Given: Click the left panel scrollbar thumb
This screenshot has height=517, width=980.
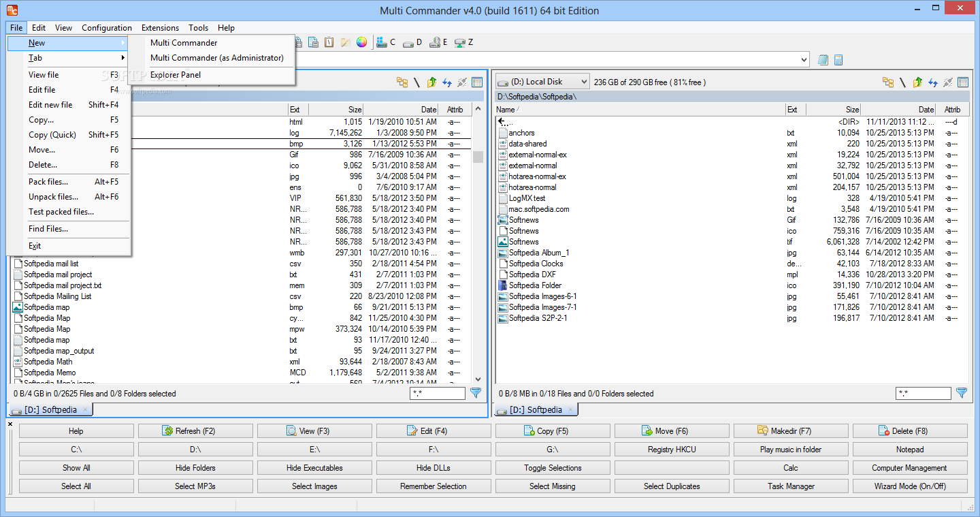Looking at the screenshot, I should [478, 157].
